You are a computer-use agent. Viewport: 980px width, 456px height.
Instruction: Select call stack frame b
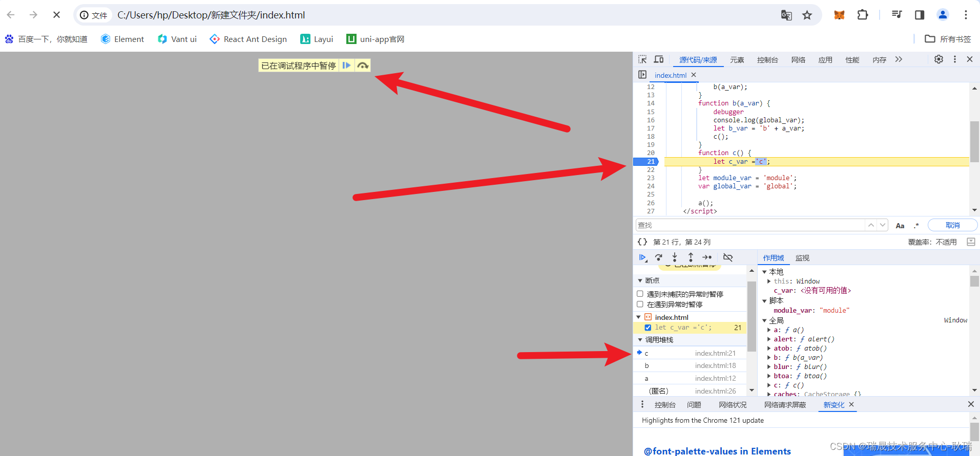coord(690,365)
